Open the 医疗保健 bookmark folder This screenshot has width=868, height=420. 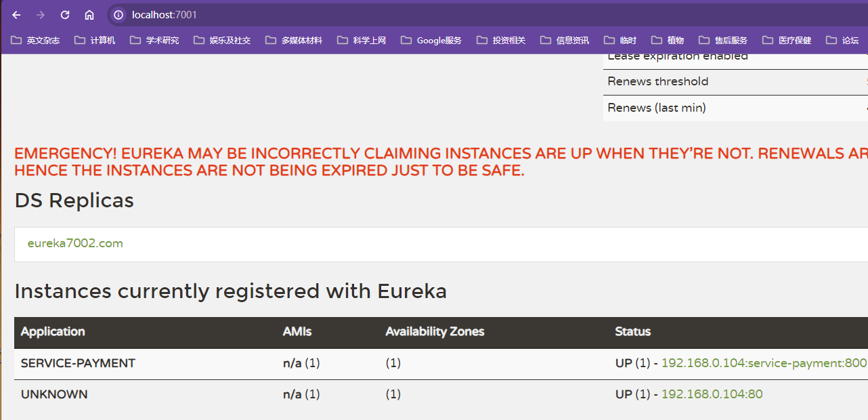(787, 41)
